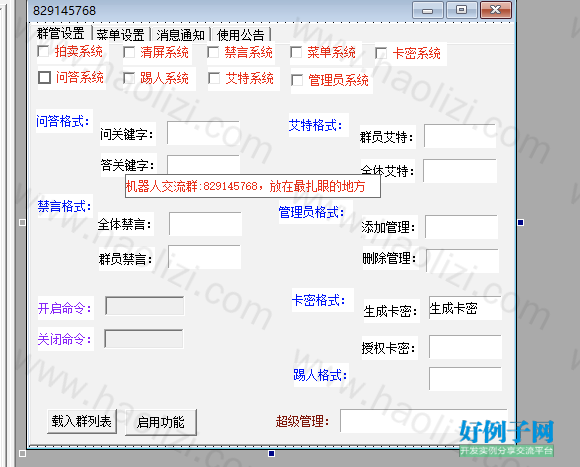Select the 关闭命令 label
Viewport: 580px width, 467px height.
click(x=65, y=339)
